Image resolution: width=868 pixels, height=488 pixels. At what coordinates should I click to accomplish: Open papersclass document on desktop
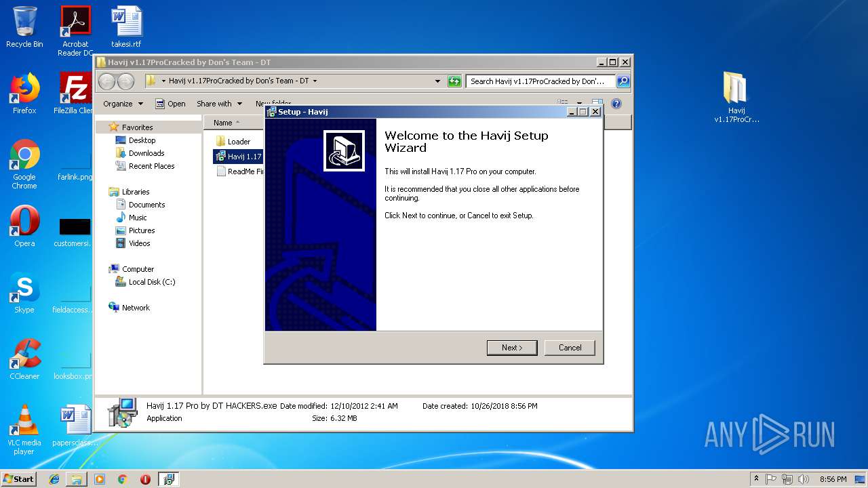point(75,426)
